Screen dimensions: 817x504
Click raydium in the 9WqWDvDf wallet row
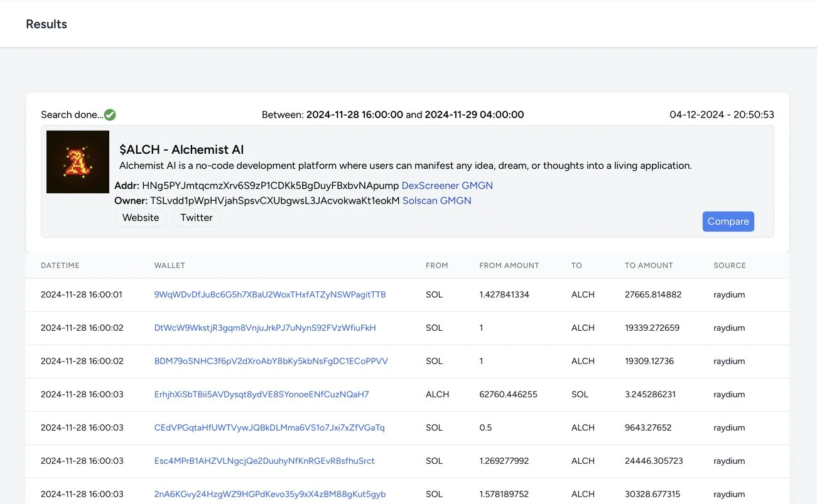click(x=729, y=294)
